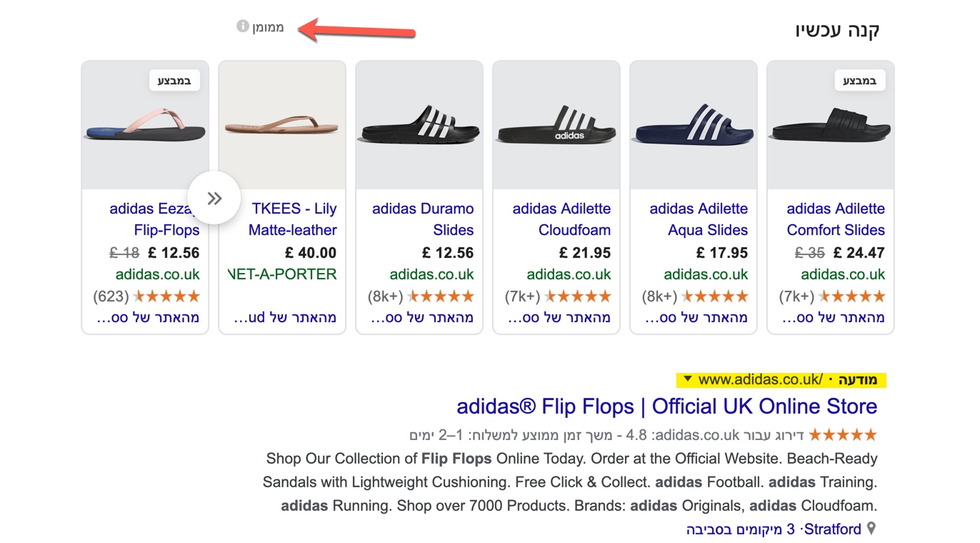Click Stratford nearby locations link

(774, 529)
